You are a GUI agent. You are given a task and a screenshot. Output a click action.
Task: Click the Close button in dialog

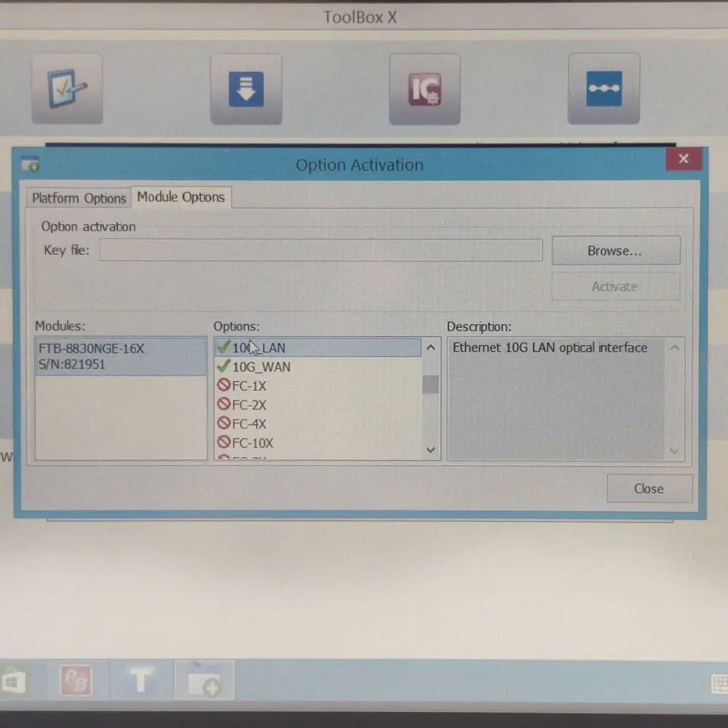point(648,488)
